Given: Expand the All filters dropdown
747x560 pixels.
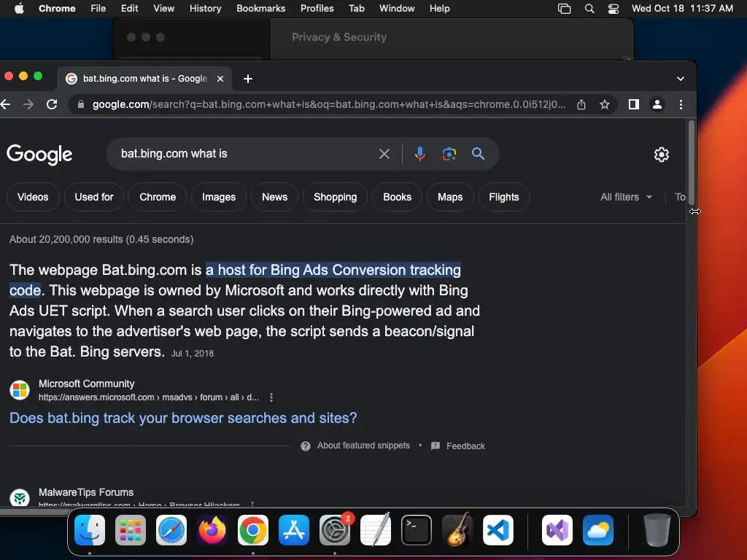Looking at the screenshot, I should (x=626, y=197).
